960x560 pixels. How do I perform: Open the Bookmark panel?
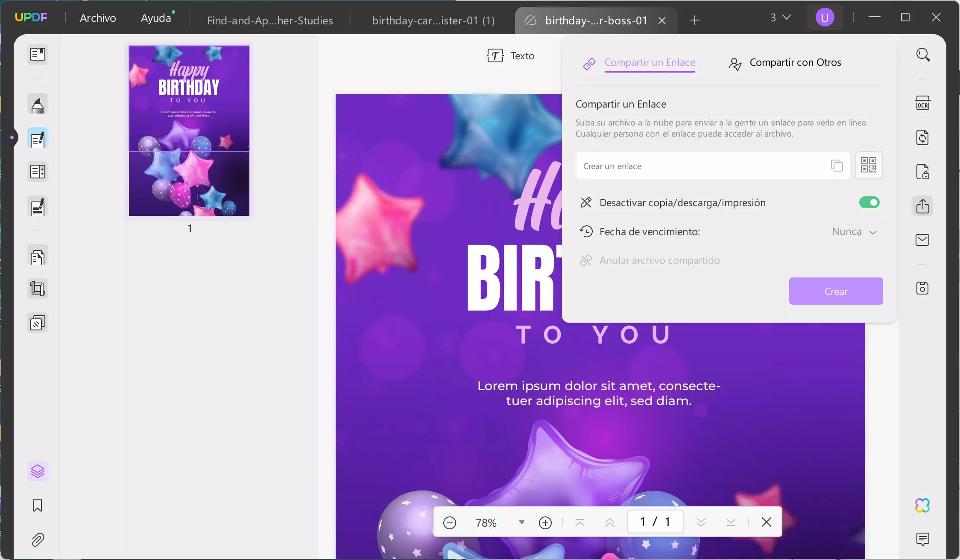[38, 505]
